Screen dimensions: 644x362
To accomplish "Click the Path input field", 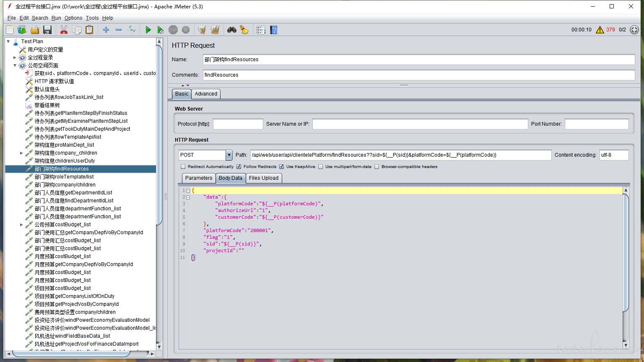I will coord(401,155).
